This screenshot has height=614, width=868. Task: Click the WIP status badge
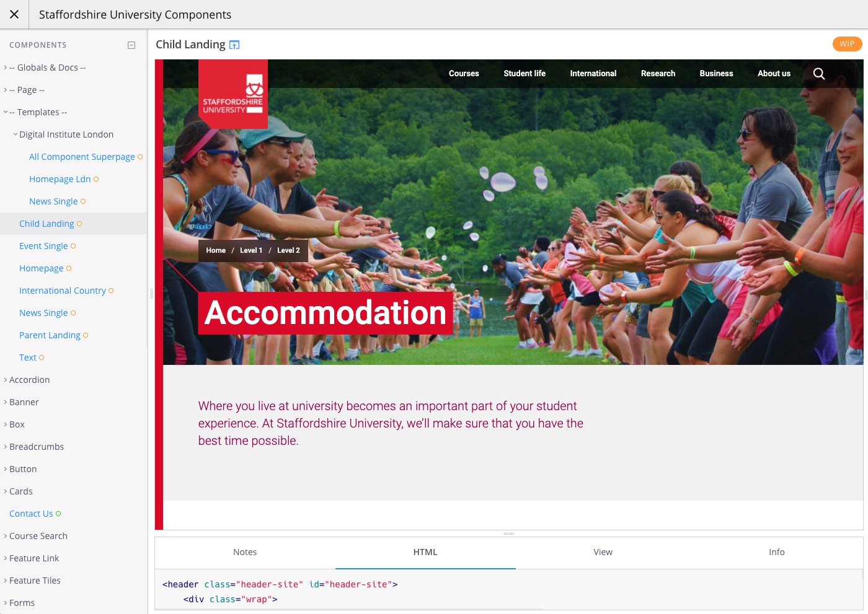pyautogui.click(x=847, y=44)
